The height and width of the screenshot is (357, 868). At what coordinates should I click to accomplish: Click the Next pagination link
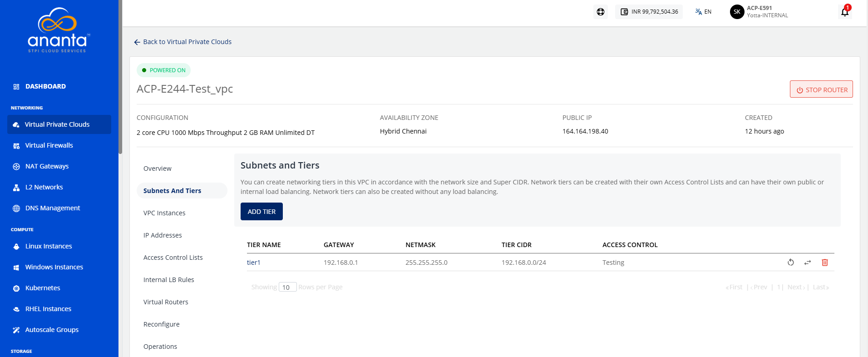(796, 287)
